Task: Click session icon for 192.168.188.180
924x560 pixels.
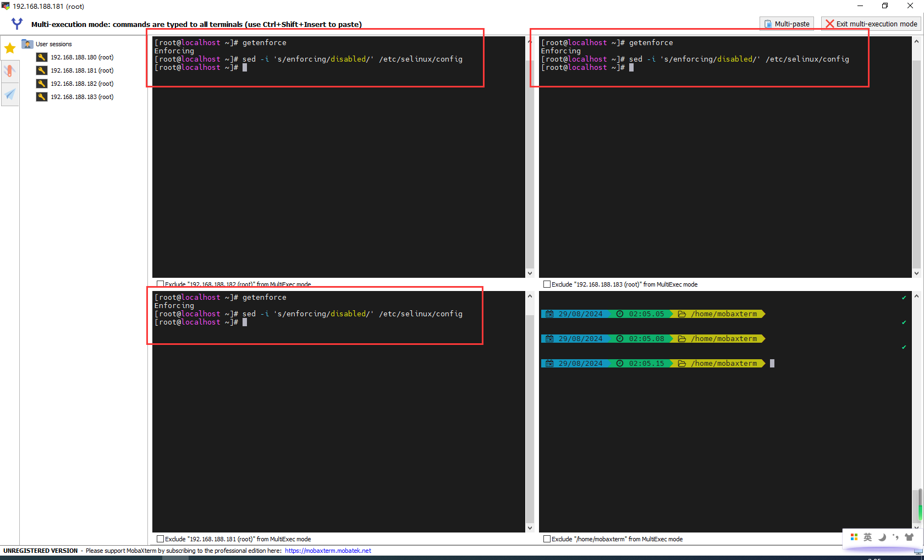Action: (x=42, y=57)
